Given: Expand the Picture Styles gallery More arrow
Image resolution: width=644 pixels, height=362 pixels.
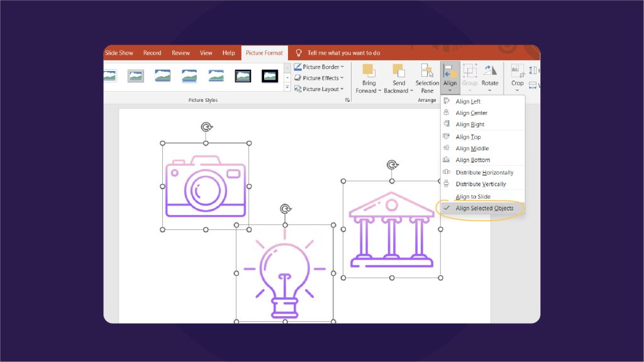Looking at the screenshot, I should coord(287,87).
